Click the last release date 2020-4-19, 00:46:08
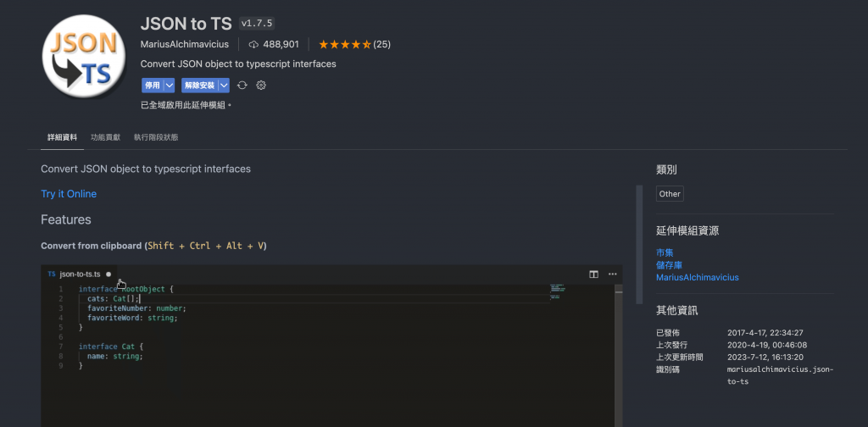 click(x=766, y=345)
